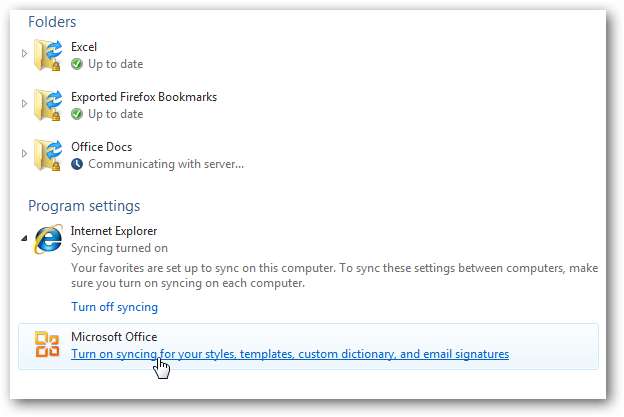The width and height of the screenshot is (624, 417).
Task: Select the Office Docs folder name
Action: pyautogui.click(x=101, y=147)
